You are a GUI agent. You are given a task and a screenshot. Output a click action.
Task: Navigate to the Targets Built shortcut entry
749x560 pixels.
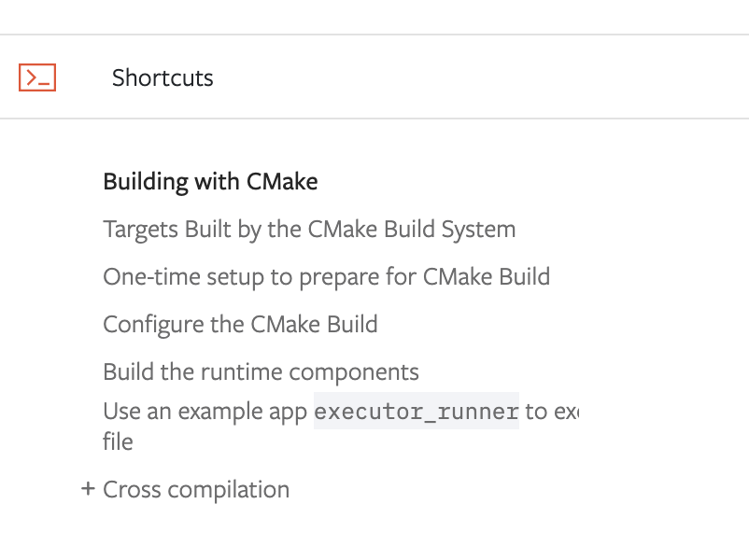[x=309, y=230]
